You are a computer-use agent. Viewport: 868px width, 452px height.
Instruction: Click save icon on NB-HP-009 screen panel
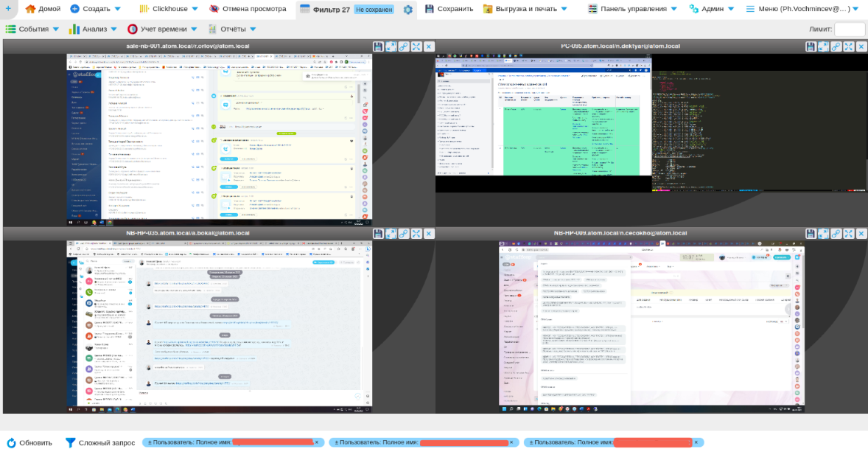[811, 234]
